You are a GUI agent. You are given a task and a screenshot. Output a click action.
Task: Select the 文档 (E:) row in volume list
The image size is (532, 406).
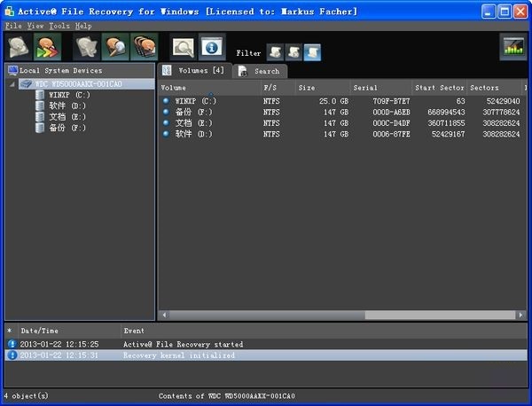tap(342, 123)
